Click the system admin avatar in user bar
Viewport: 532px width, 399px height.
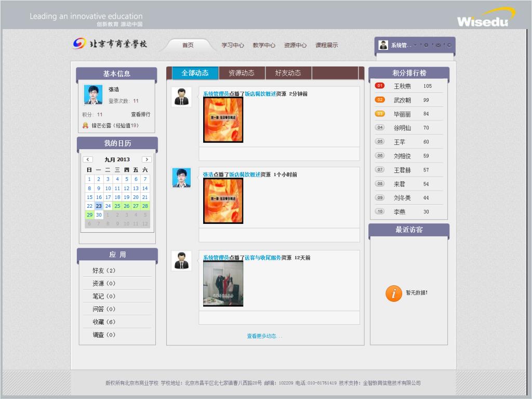tap(383, 45)
